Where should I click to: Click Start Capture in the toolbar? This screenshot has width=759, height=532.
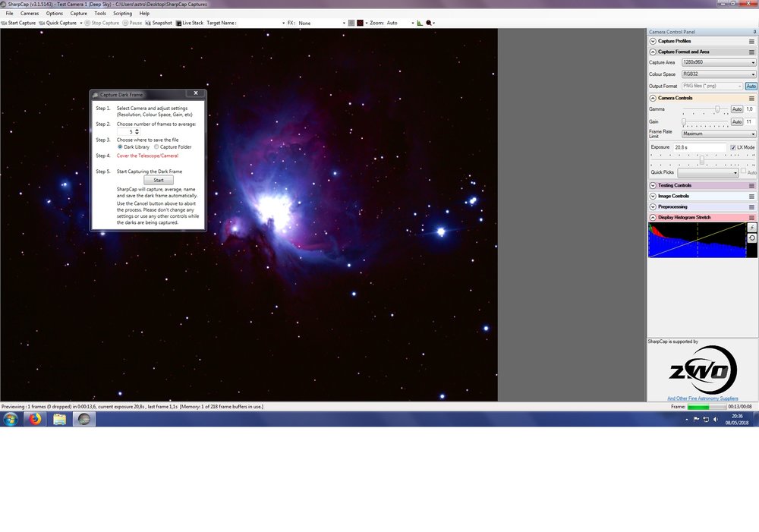pos(18,23)
